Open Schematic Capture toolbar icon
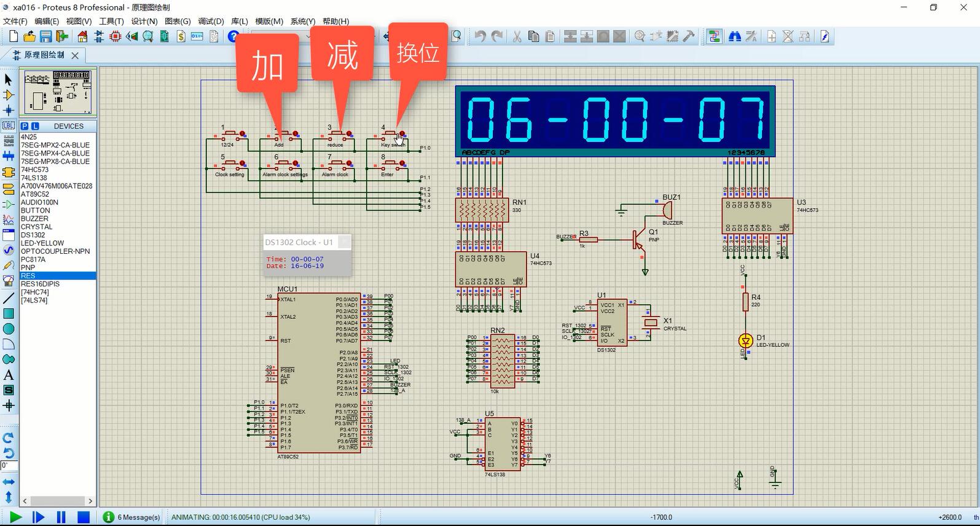The width and height of the screenshot is (980, 526). [x=99, y=37]
